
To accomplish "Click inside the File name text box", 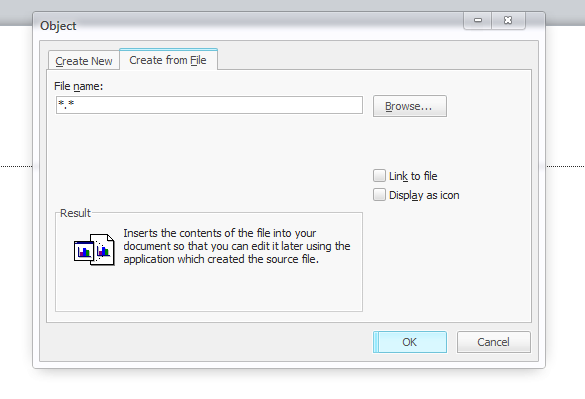I will (x=209, y=105).
